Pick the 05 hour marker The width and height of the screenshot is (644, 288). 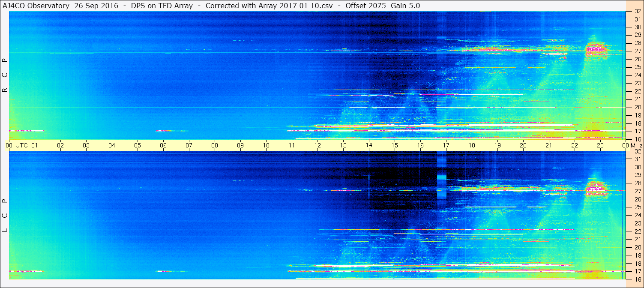[138, 145]
